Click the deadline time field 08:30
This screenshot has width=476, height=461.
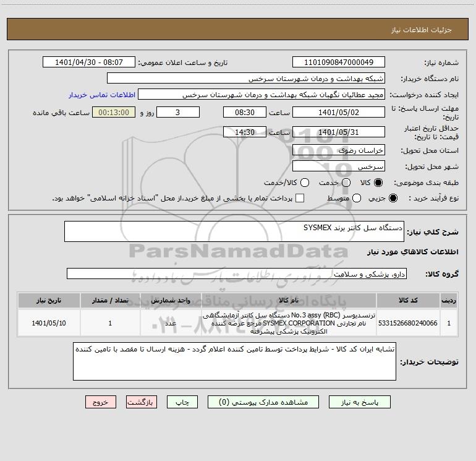click(245, 112)
